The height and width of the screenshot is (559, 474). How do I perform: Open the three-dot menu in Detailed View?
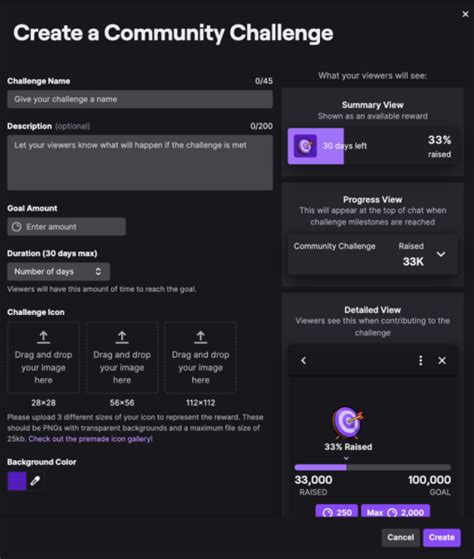421,360
